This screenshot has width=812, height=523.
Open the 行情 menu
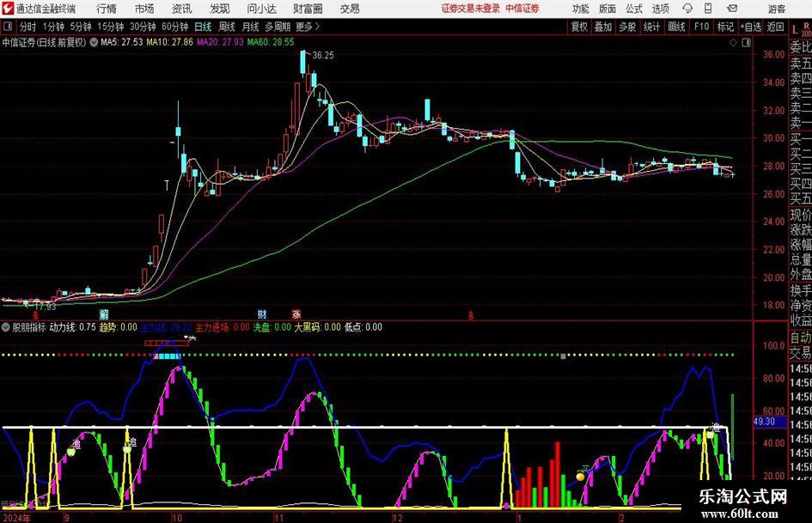[107, 9]
